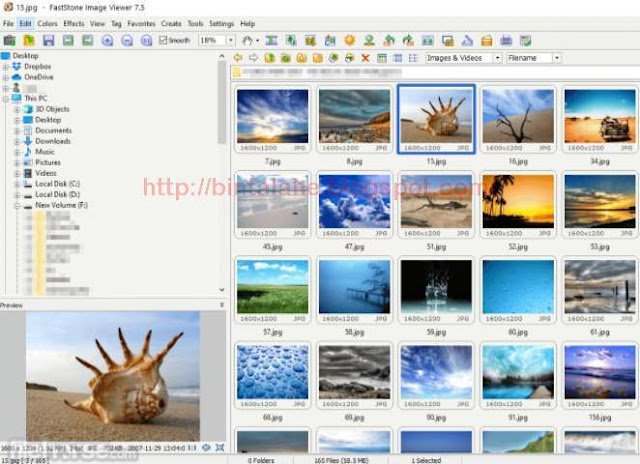Select Local Disk (C:) in folder tree
Viewport: 640px width, 464px height.
click(x=58, y=184)
